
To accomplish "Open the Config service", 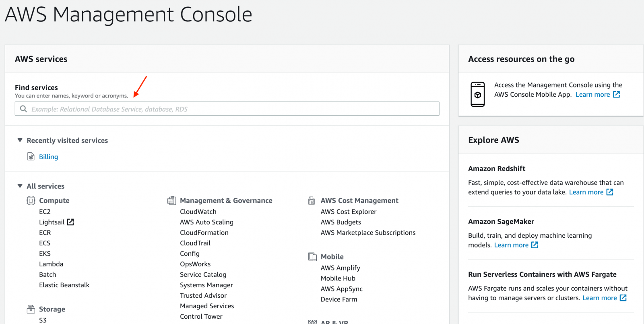I will coord(190,253).
